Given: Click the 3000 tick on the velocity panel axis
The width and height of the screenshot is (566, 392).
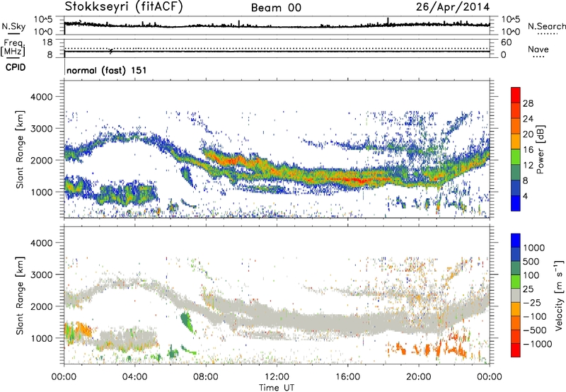Looking at the screenshot, I should (42, 275).
